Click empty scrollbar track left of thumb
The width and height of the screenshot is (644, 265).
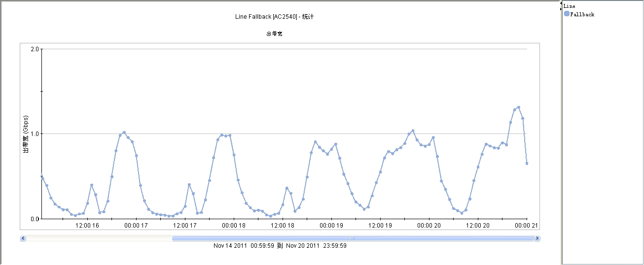tap(99, 238)
